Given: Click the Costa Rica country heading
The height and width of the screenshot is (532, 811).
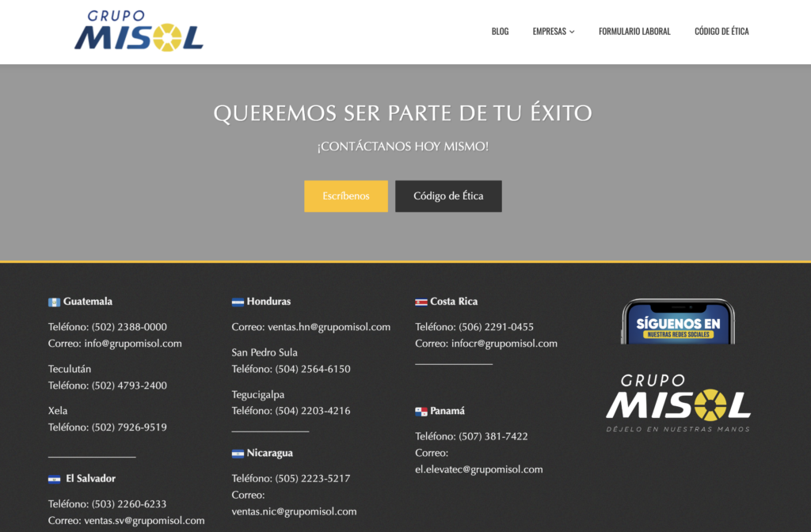Looking at the screenshot, I should pyautogui.click(x=454, y=302).
